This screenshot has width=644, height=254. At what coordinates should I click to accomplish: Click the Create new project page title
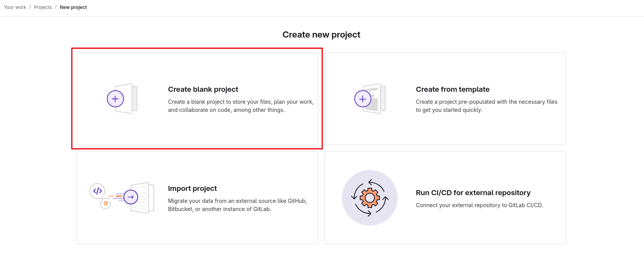(321, 34)
